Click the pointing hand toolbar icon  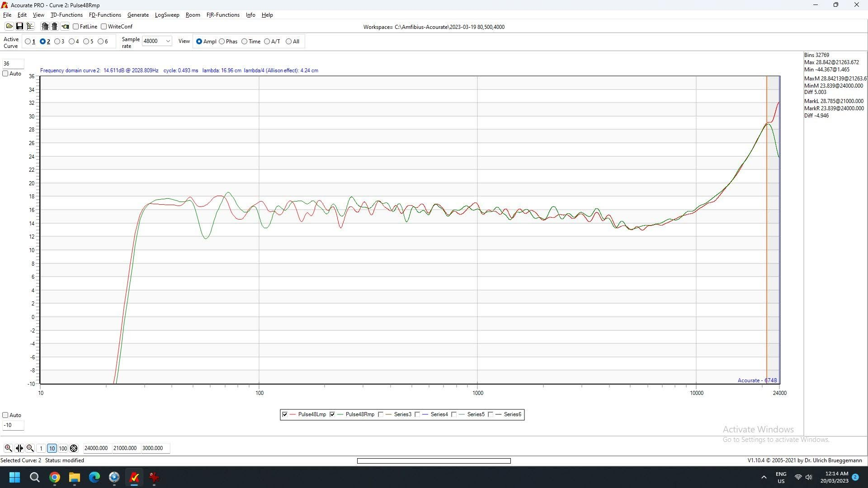coord(65,27)
